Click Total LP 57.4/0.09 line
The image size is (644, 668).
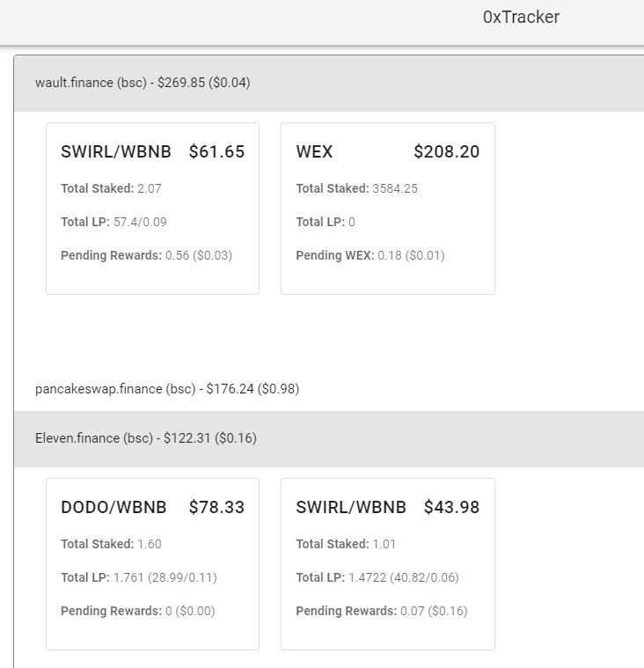(x=113, y=222)
